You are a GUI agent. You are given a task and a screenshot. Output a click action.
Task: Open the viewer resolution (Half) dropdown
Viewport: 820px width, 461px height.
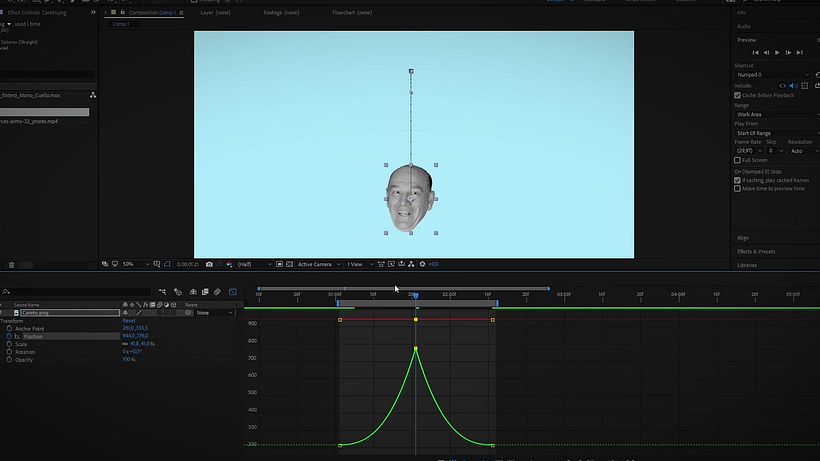[255, 264]
